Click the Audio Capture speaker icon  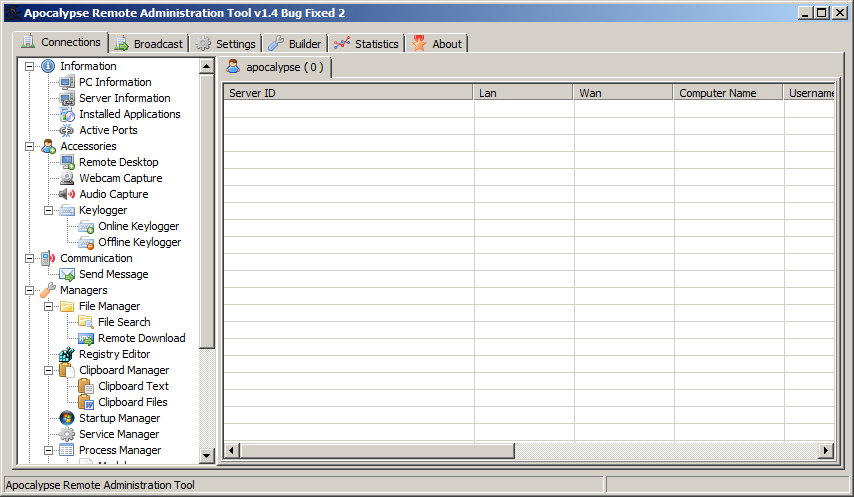pyautogui.click(x=67, y=194)
